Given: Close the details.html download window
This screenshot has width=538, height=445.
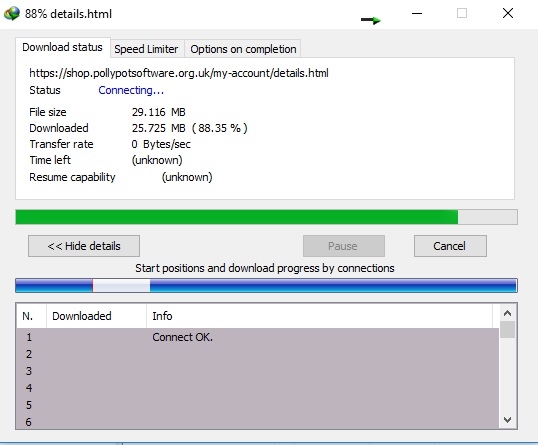Looking at the screenshot, I should pyautogui.click(x=508, y=13).
